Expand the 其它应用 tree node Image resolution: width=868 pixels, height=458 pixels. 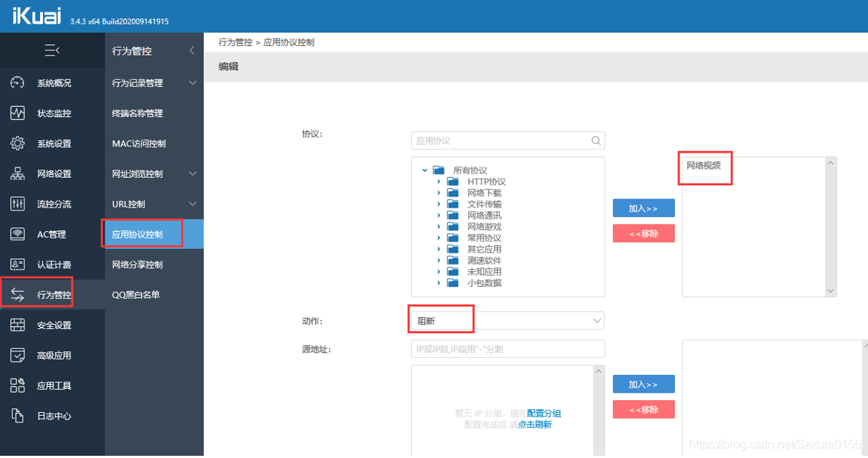click(x=438, y=249)
